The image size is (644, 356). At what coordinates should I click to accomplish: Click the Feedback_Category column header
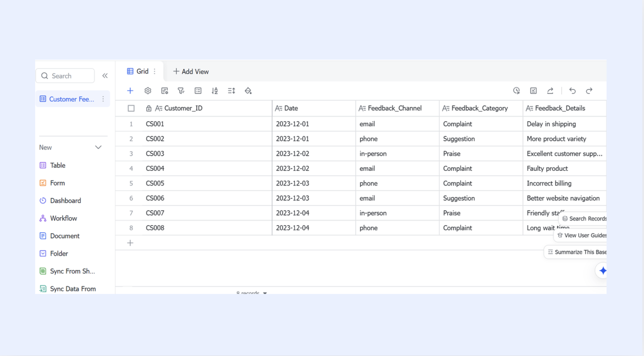pos(481,108)
